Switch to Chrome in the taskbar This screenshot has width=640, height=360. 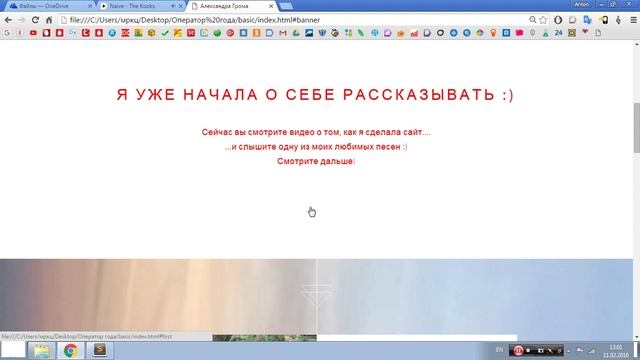click(x=70, y=350)
